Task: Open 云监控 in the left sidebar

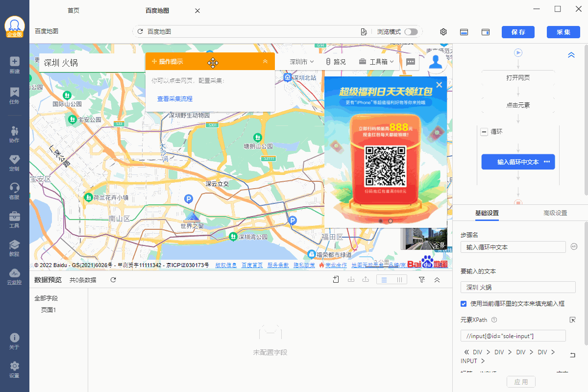Action: coord(15,276)
